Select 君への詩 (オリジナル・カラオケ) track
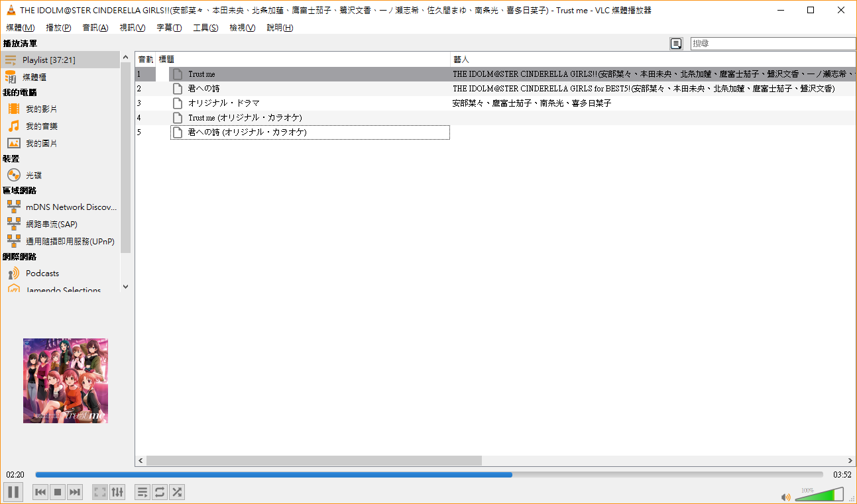 tap(496, 132)
